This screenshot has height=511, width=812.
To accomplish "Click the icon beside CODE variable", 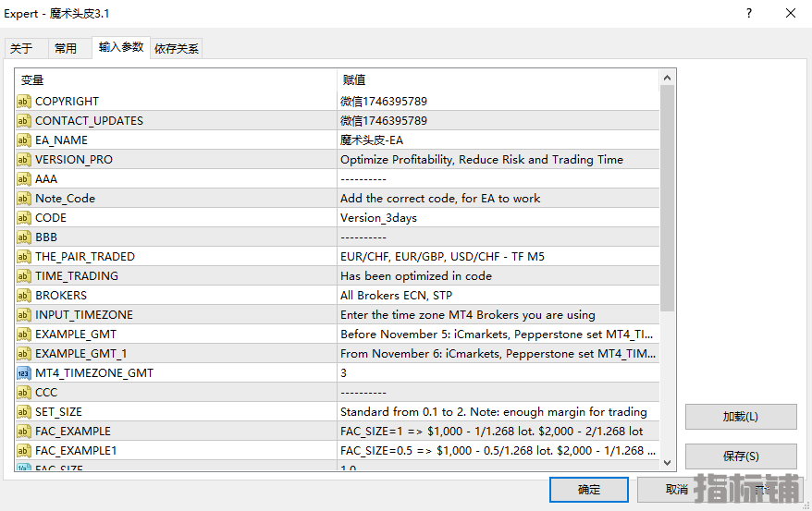I will click(24, 218).
